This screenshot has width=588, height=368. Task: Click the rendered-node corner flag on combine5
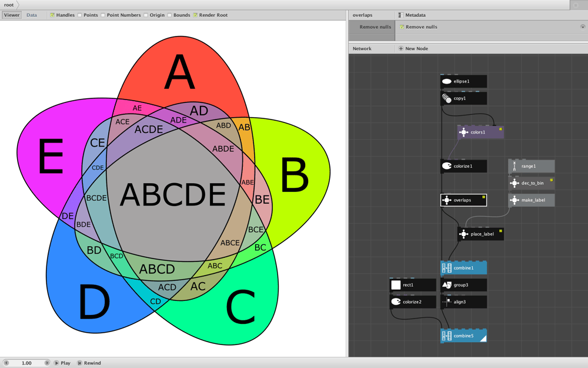tap(483, 339)
